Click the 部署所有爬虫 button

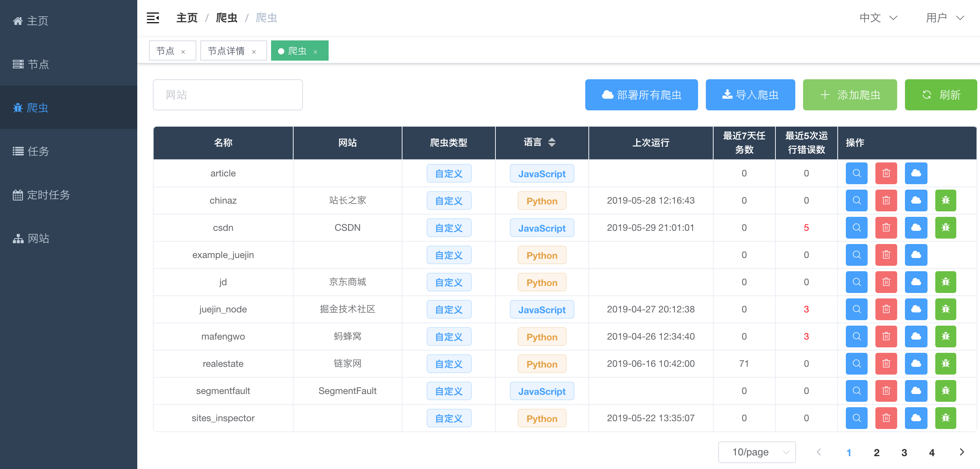click(641, 95)
